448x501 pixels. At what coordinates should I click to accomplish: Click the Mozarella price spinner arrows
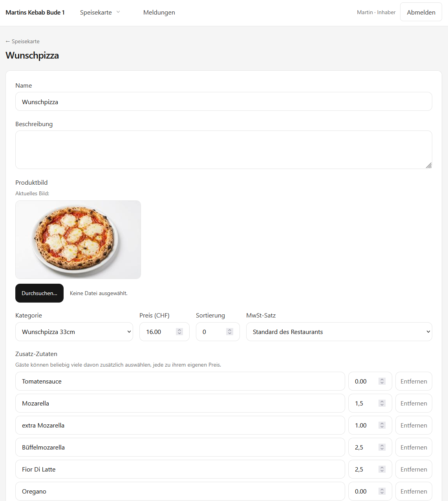[382, 403]
